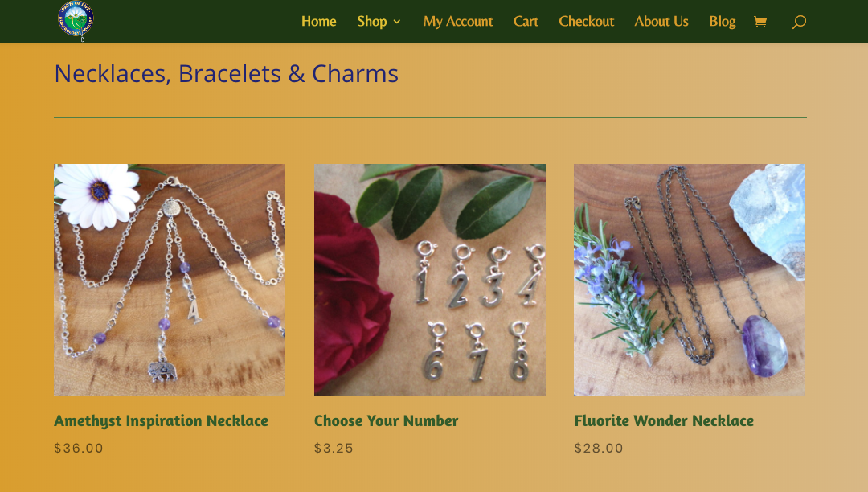Open the Cart menu link

tap(526, 21)
